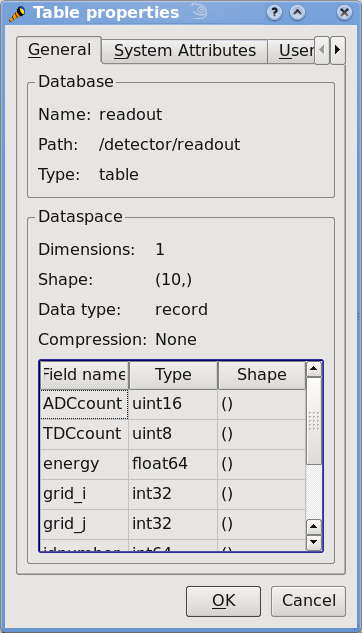Open the System Attributes tab
The width and height of the screenshot is (362, 633).
pos(185,51)
